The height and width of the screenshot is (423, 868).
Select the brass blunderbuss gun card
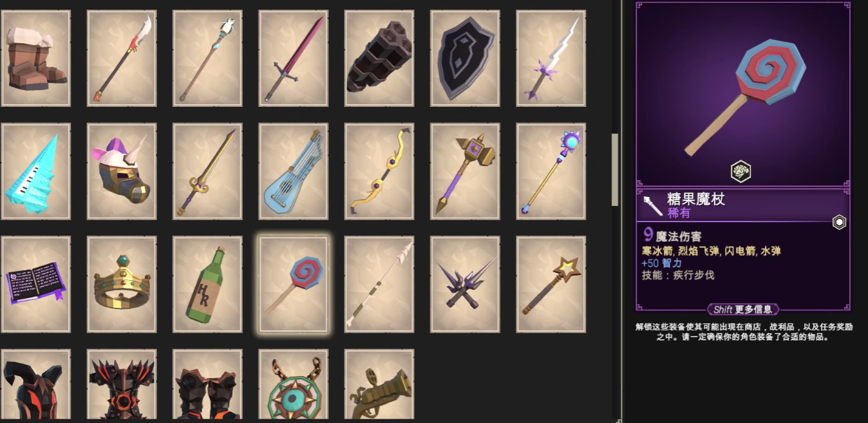point(379,386)
